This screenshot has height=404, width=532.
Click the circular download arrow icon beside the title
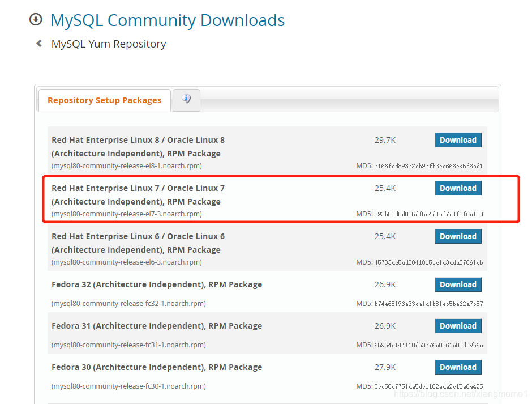[x=35, y=19]
